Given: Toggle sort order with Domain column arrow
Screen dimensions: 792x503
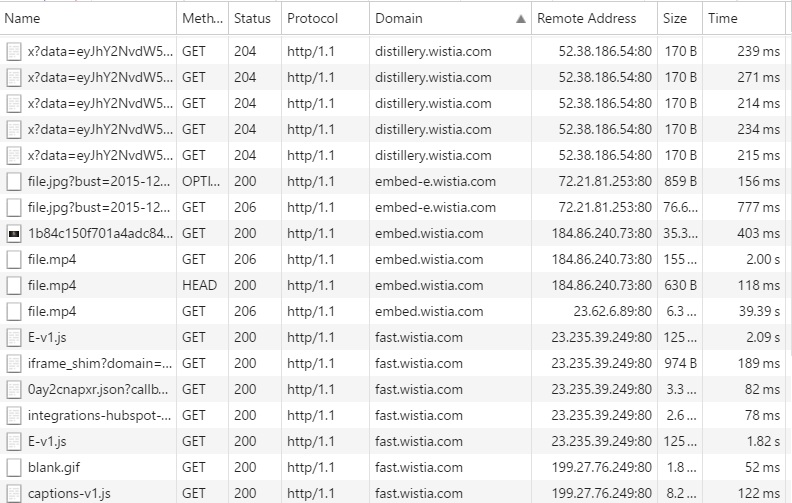Looking at the screenshot, I should click(521, 19).
